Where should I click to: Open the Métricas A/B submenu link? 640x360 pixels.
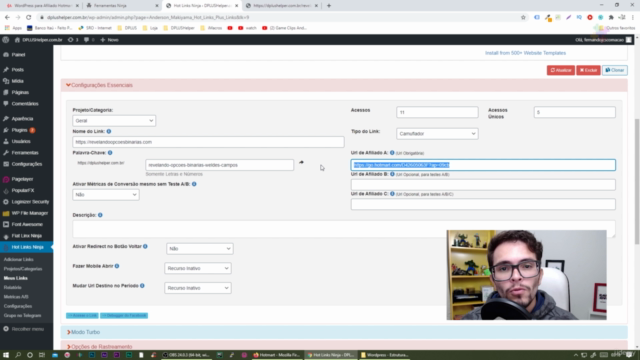click(16, 297)
